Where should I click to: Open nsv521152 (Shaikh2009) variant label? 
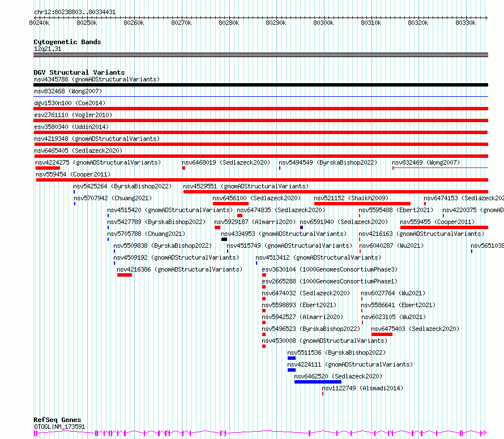351,198
